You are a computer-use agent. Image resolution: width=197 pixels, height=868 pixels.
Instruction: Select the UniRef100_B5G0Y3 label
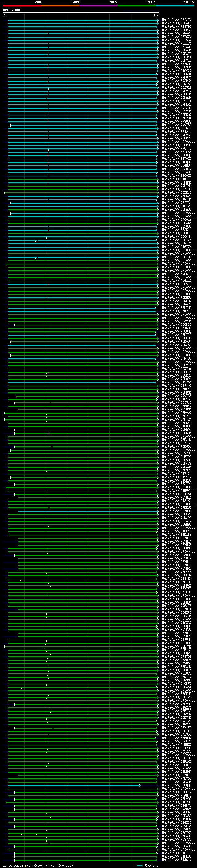[177, 304]
